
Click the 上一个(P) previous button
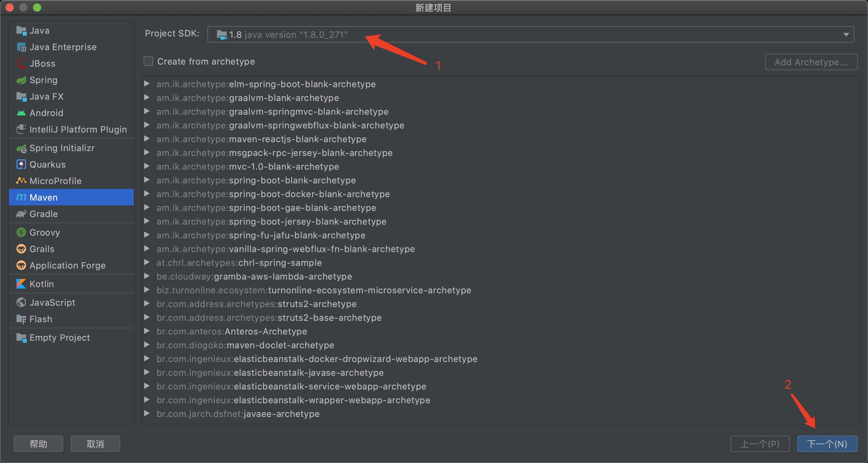point(760,444)
